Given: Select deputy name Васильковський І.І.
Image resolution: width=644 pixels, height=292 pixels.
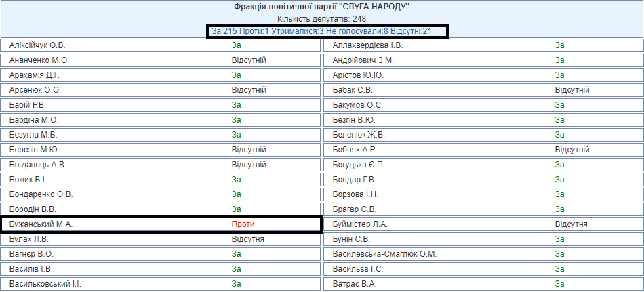Looking at the screenshot, I should point(45,284).
